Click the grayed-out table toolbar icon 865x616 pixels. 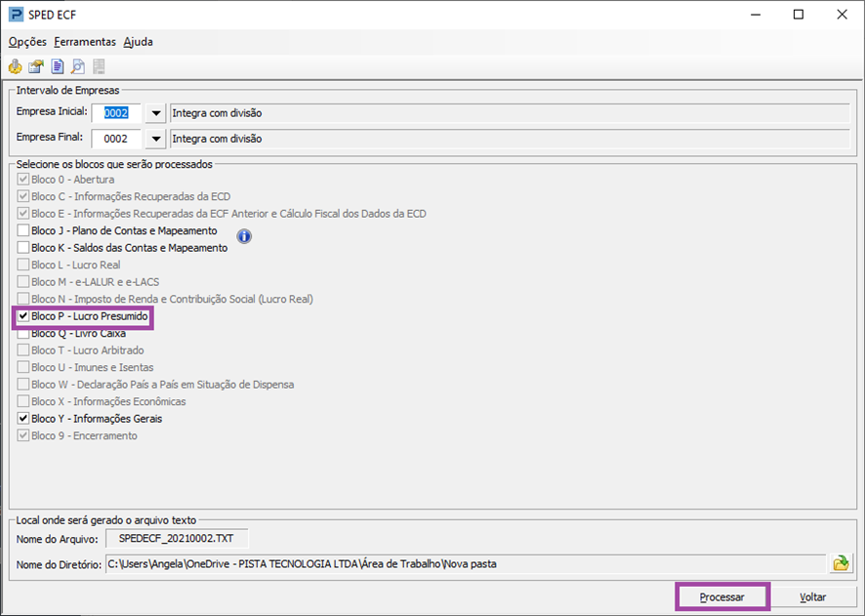click(99, 66)
